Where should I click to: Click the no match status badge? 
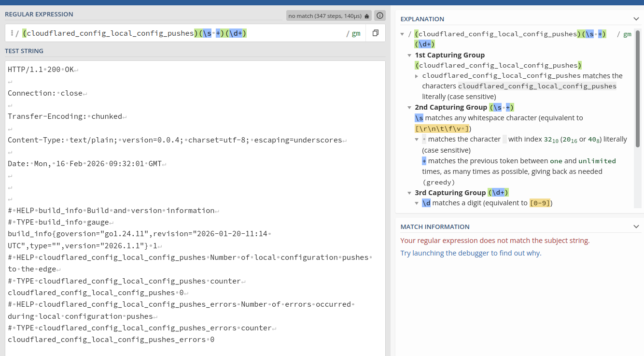pos(329,16)
